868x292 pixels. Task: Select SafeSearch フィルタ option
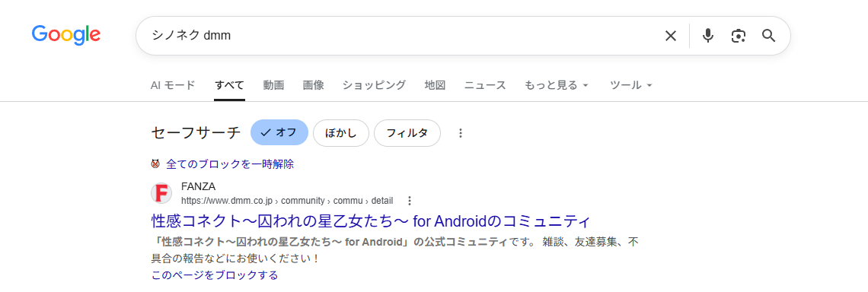(x=407, y=133)
